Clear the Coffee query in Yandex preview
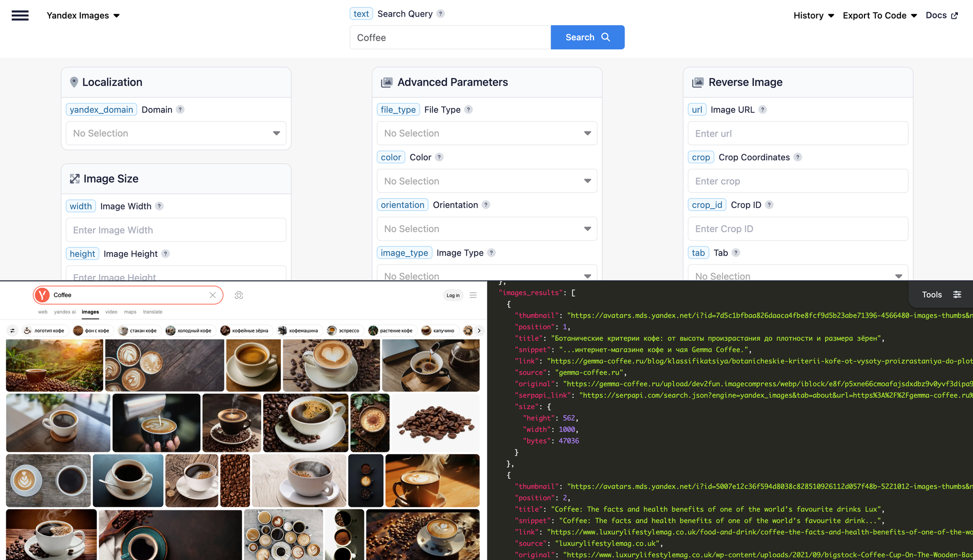The height and width of the screenshot is (560, 973). tap(213, 295)
